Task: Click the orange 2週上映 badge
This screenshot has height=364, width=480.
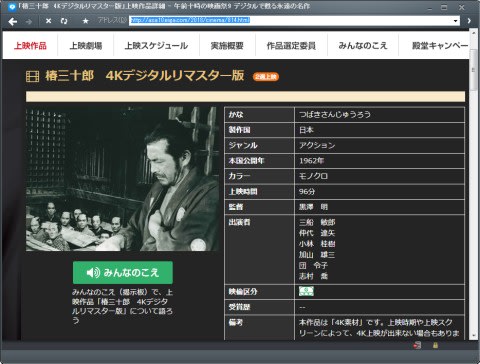Action: coord(266,77)
